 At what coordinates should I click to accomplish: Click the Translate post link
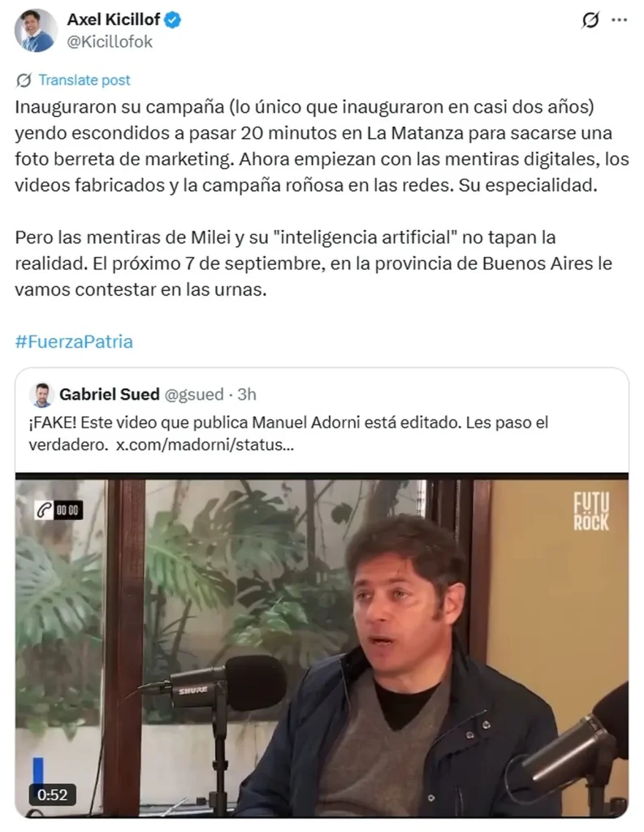[x=84, y=80]
